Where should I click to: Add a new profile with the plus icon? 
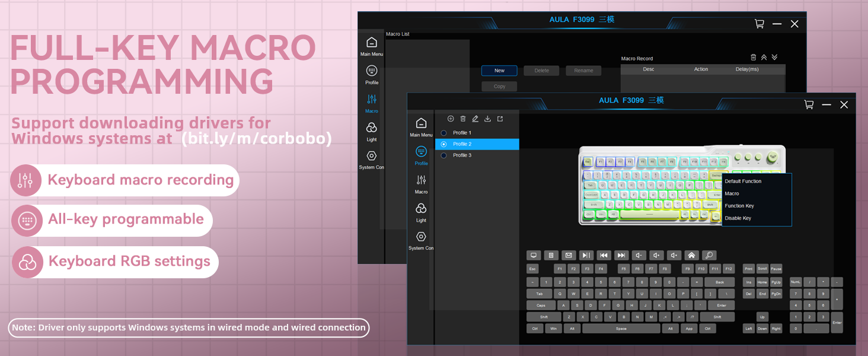click(451, 119)
